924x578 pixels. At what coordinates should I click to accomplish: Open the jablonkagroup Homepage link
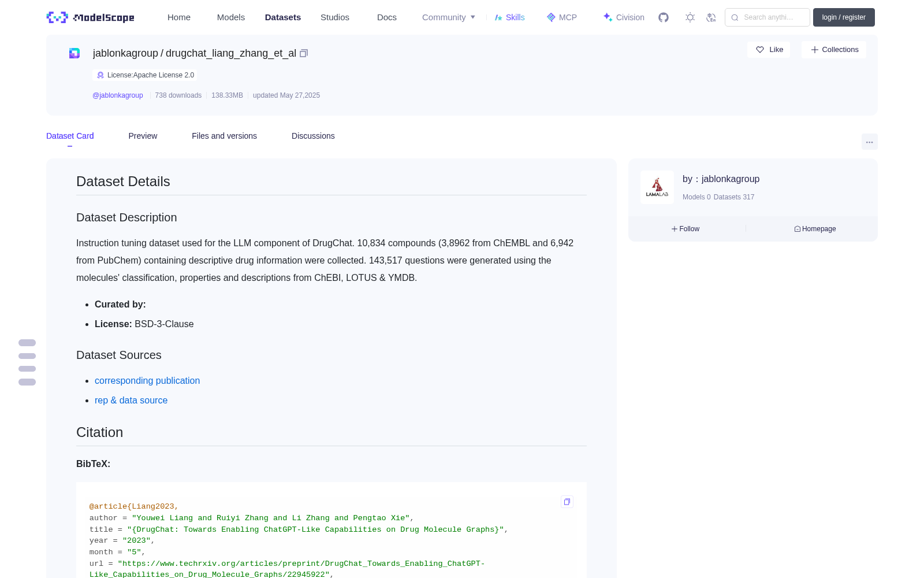pos(815,229)
